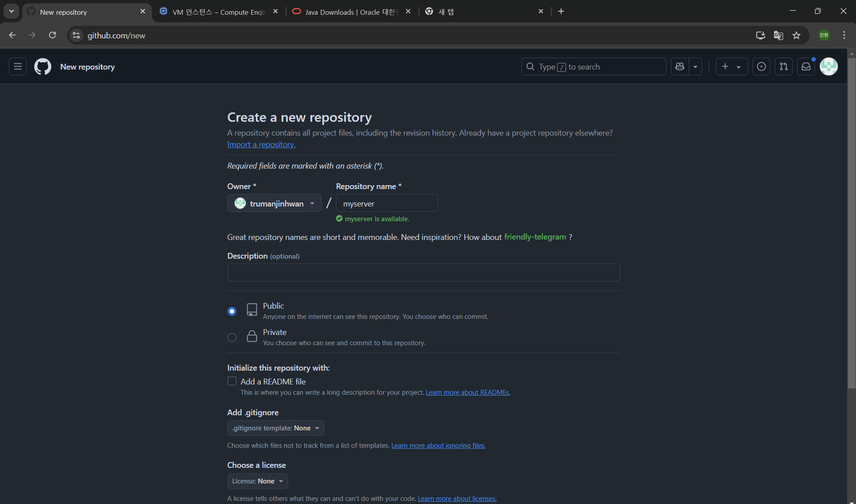The height and width of the screenshot is (504, 856).
Task: Open the Copilot chat icon
Action: (x=680, y=66)
